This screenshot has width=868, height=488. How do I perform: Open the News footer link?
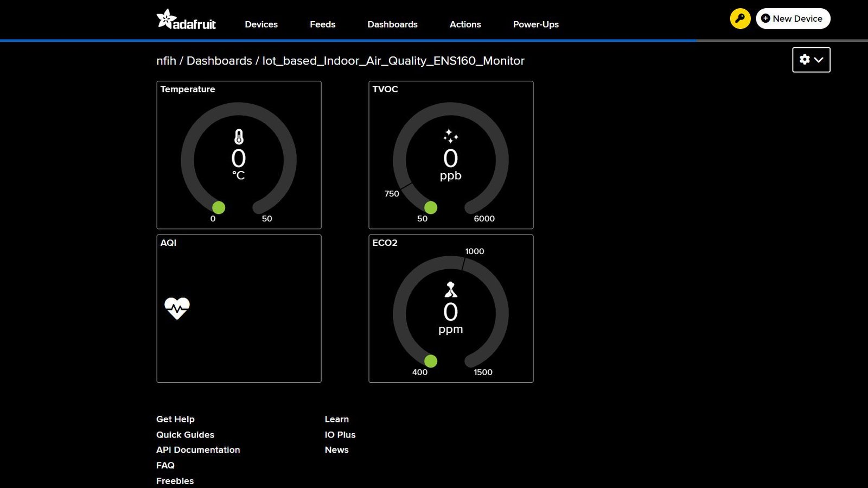point(336,450)
